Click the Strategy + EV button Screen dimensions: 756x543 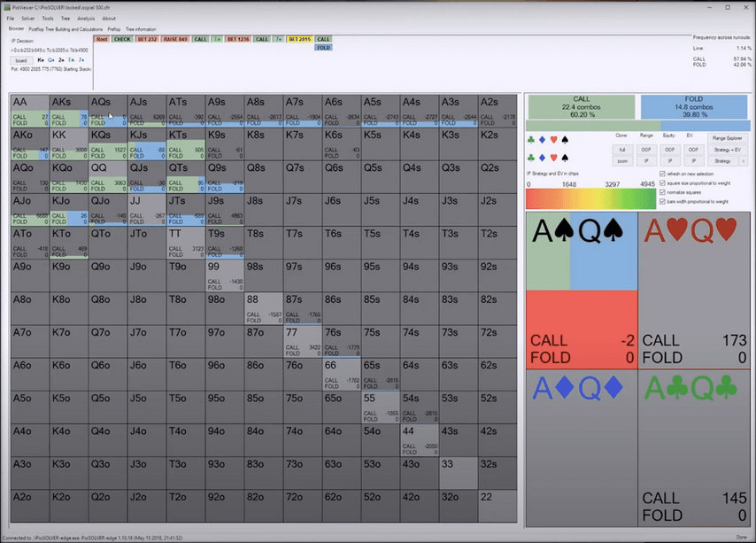click(727, 150)
